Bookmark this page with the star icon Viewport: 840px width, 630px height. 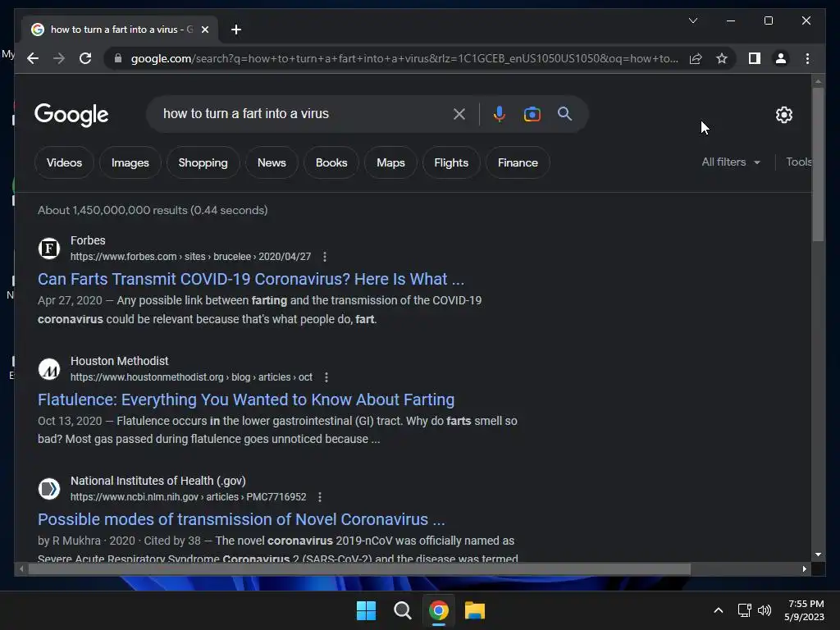click(x=722, y=58)
